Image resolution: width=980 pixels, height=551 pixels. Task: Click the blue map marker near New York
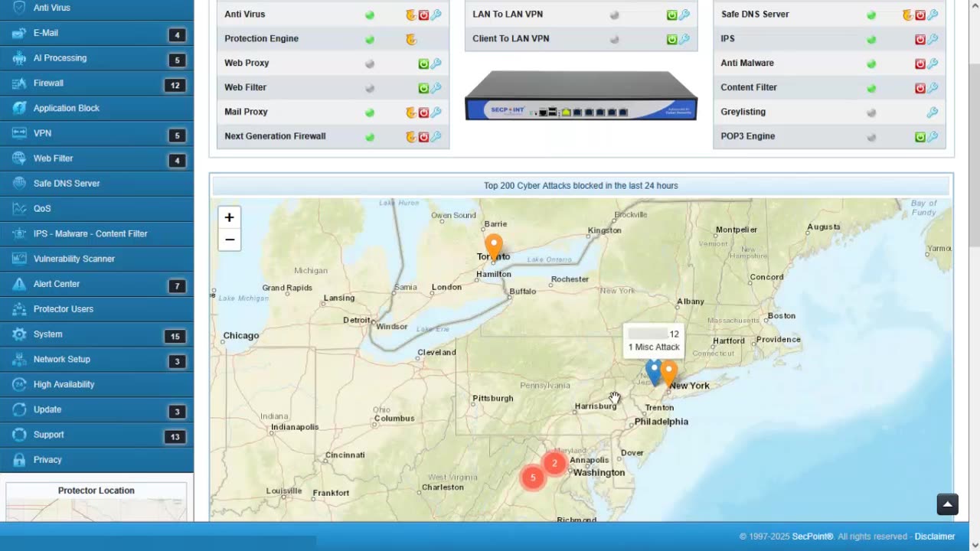pos(653,371)
